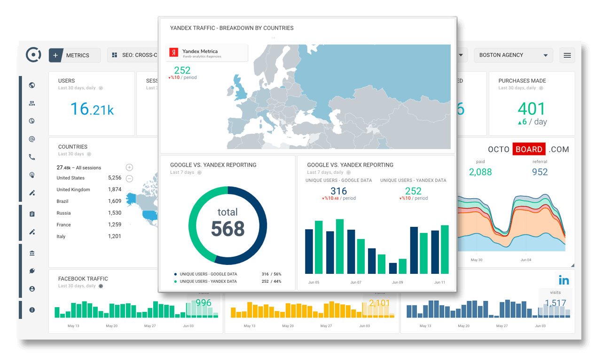Click the plus button beside METRICS
The height and width of the screenshot is (364, 611).
click(x=55, y=55)
